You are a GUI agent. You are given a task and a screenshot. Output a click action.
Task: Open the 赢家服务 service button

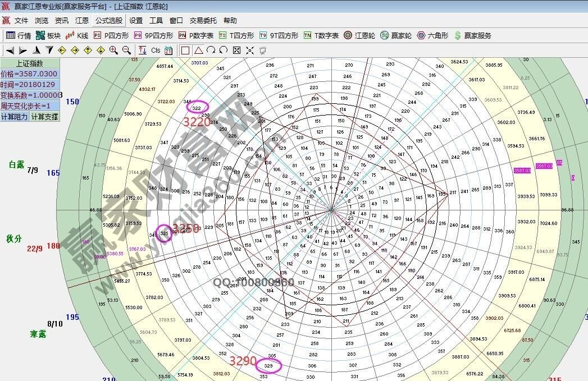[472, 35]
